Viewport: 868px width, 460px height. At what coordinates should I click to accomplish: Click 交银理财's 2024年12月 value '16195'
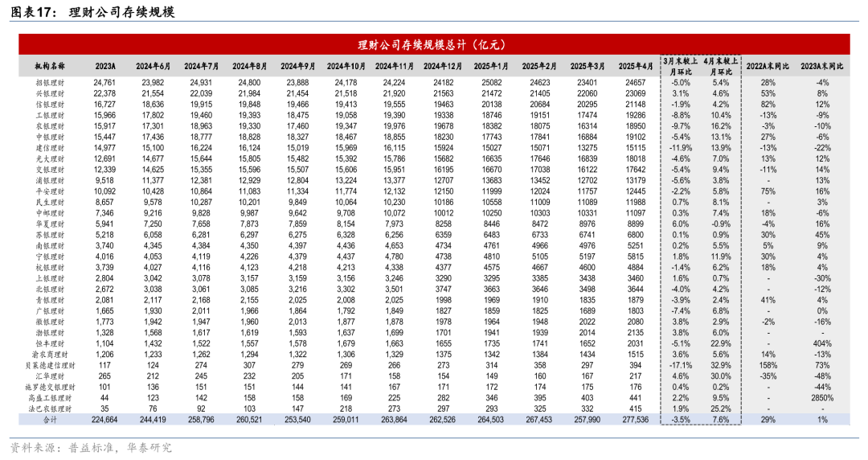click(x=444, y=170)
